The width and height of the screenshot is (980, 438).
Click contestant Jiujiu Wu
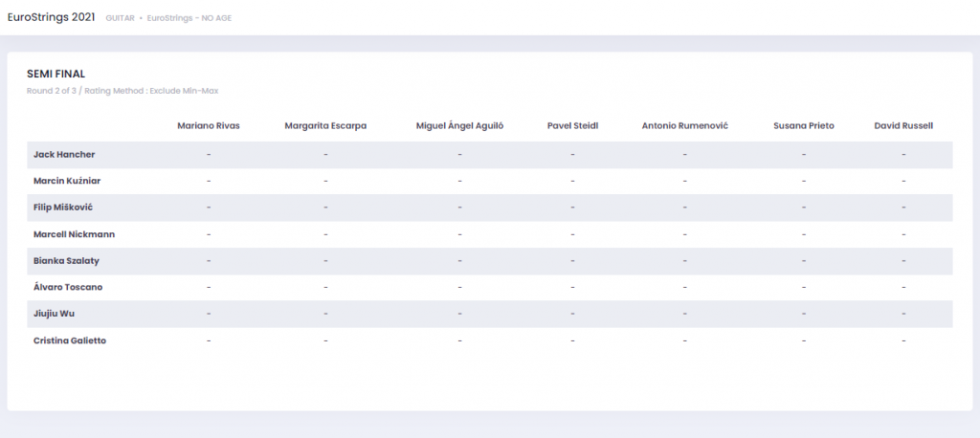tap(56, 314)
